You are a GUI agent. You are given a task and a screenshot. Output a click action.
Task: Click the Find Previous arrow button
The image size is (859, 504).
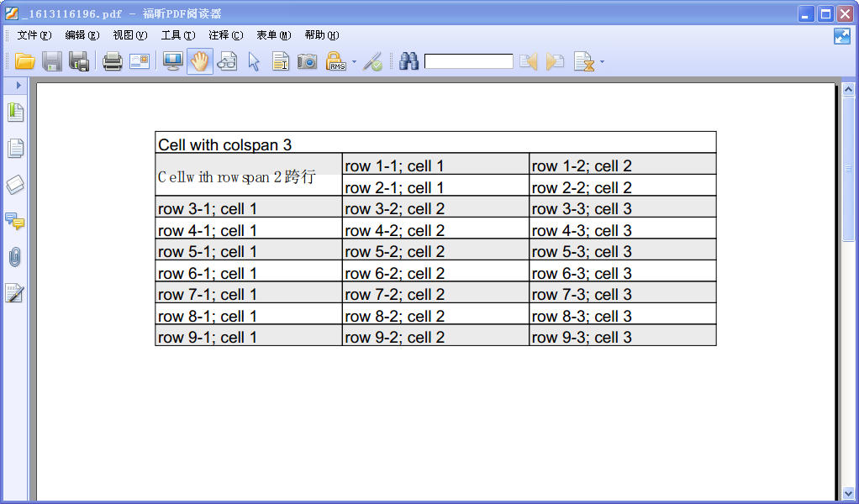tap(528, 61)
